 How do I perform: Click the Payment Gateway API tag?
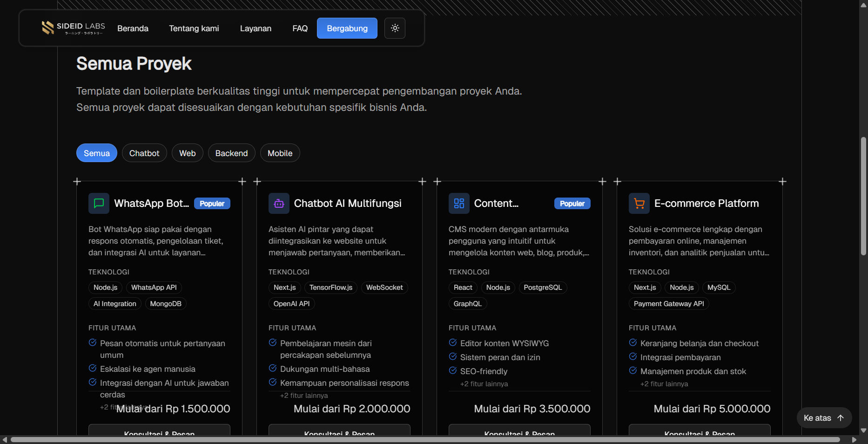coord(669,304)
